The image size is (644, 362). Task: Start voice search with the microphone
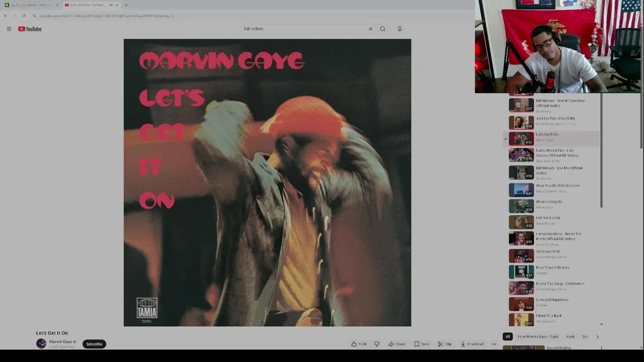[x=399, y=29]
